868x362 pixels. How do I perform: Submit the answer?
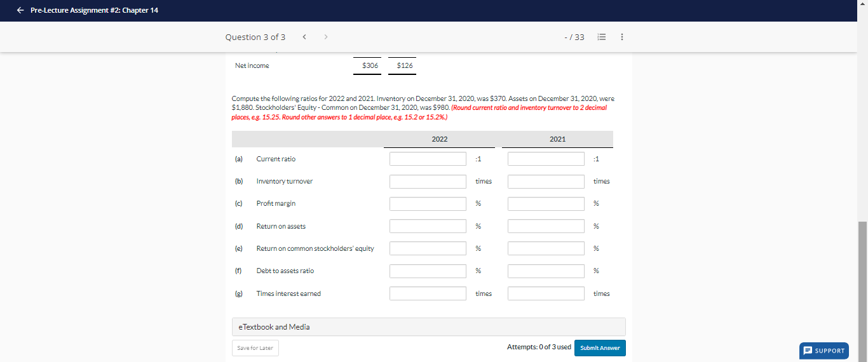click(x=600, y=348)
